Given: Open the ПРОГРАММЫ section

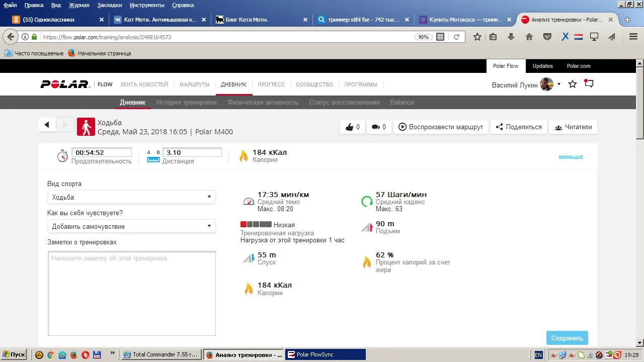Looking at the screenshot, I should pyautogui.click(x=361, y=84).
